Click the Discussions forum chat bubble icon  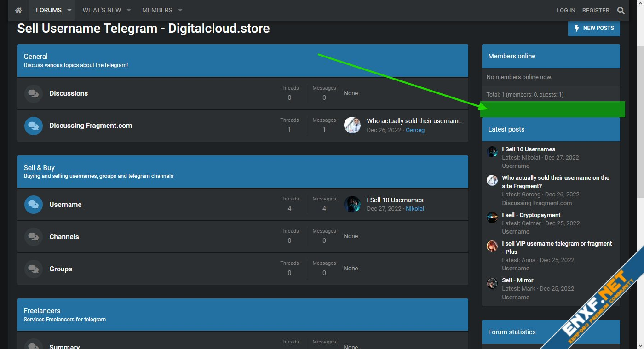[33, 93]
